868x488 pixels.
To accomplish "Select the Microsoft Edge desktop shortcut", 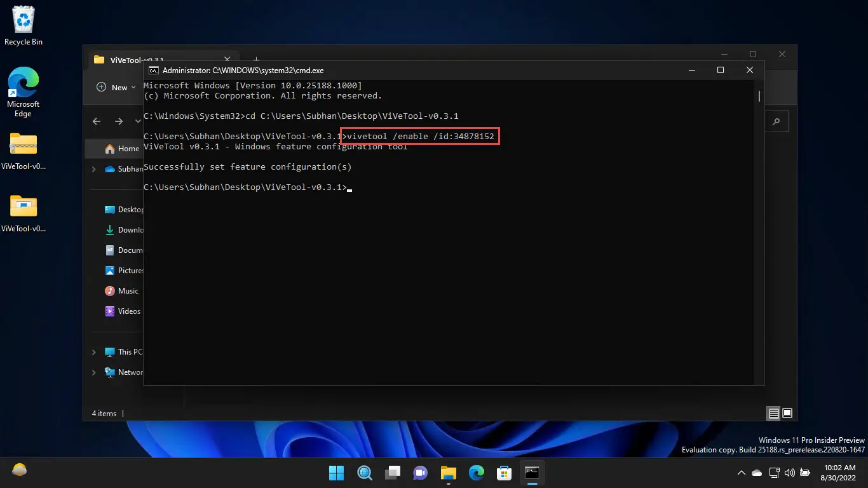I will pyautogui.click(x=24, y=93).
